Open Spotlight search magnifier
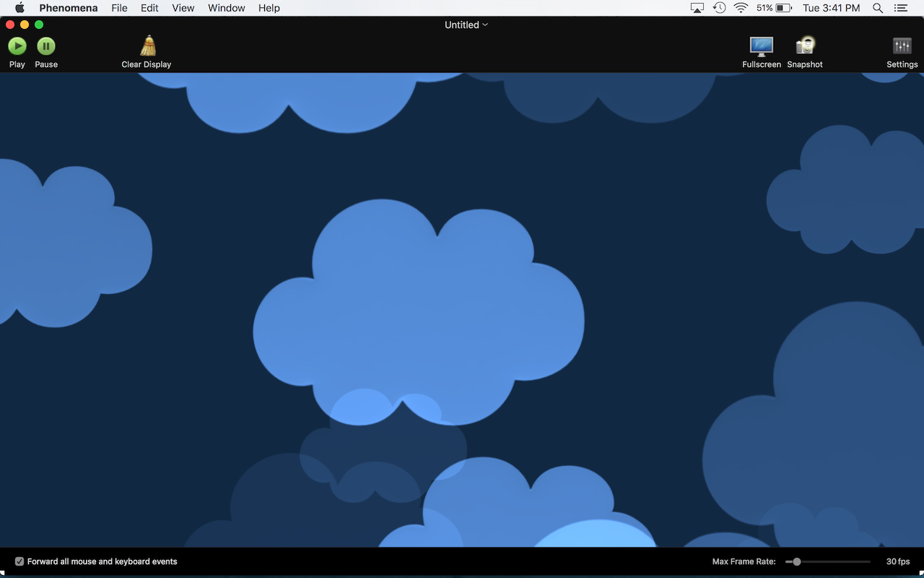This screenshot has width=924, height=578. pos(878,8)
